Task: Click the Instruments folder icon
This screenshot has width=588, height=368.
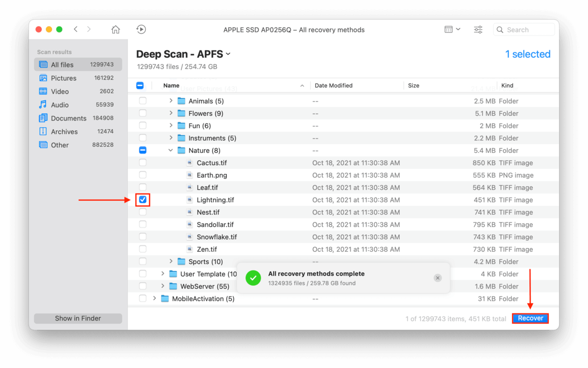Action: [x=181, y=138]
